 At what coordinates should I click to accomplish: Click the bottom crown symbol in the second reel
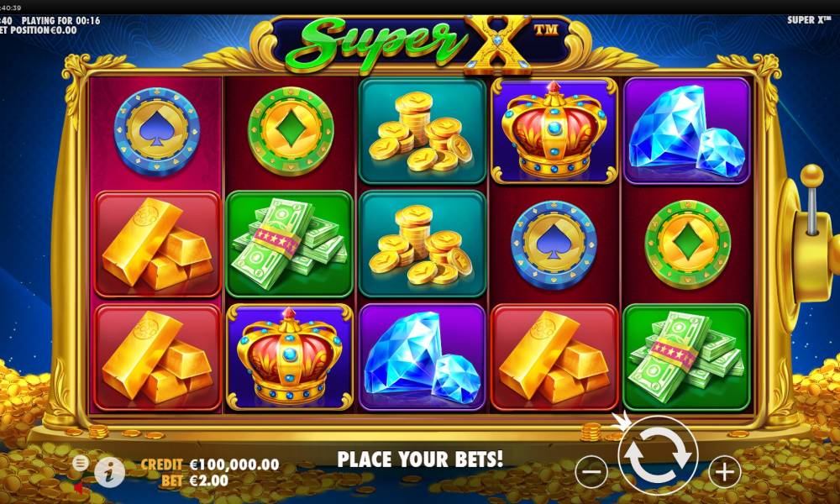(x=290, y=357)
